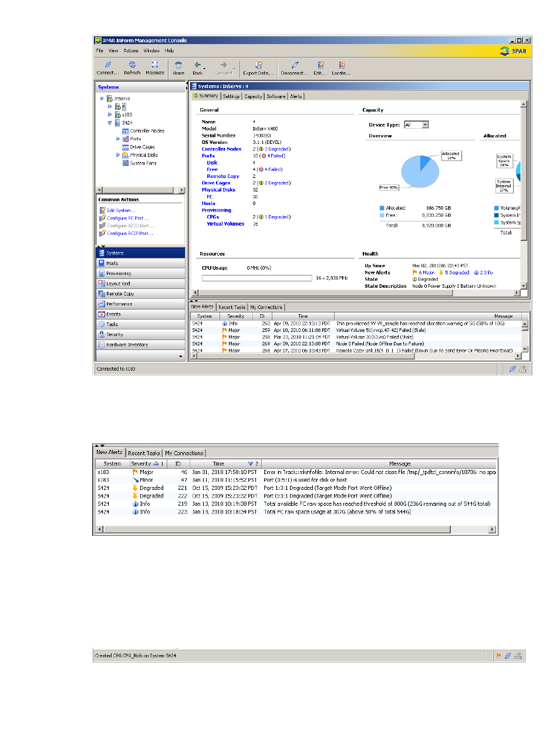Screen dimensions: 560x746
Task: Sort alerts by Time column in lower table
Action: (225, 463)
